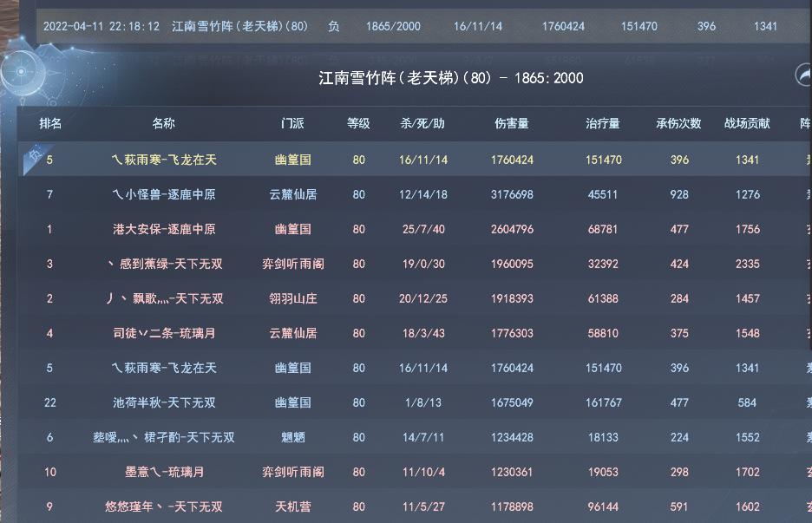Sort by 伤害量 column header
812x523 pixels.
pos(512,123)
